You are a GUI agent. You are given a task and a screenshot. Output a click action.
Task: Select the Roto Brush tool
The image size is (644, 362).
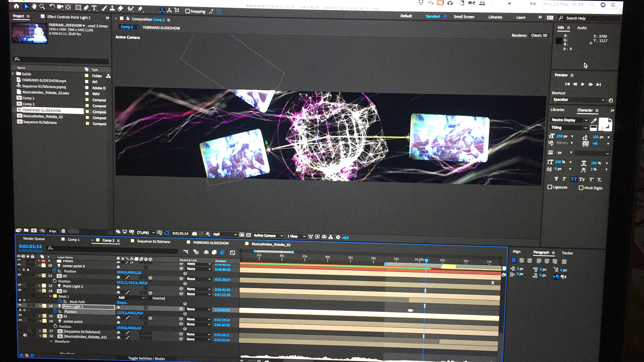coord(130,9)
